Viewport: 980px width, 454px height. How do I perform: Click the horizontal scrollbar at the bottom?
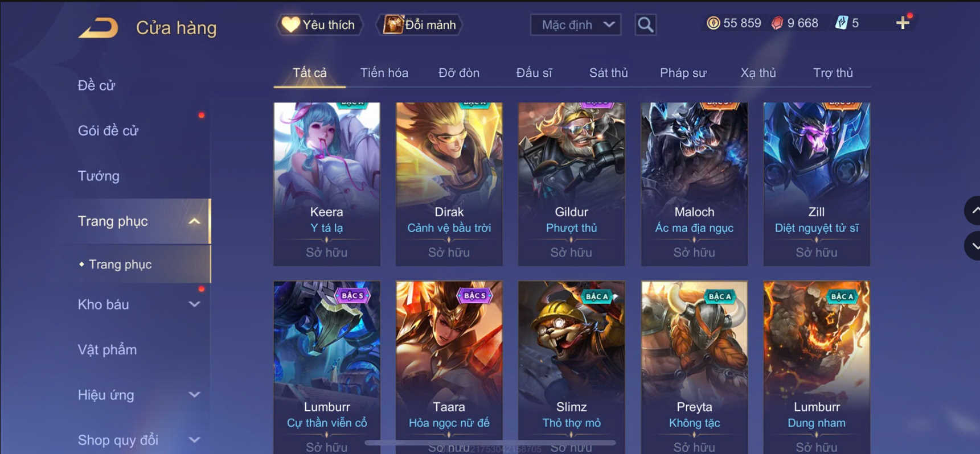(x=490, y=442)
